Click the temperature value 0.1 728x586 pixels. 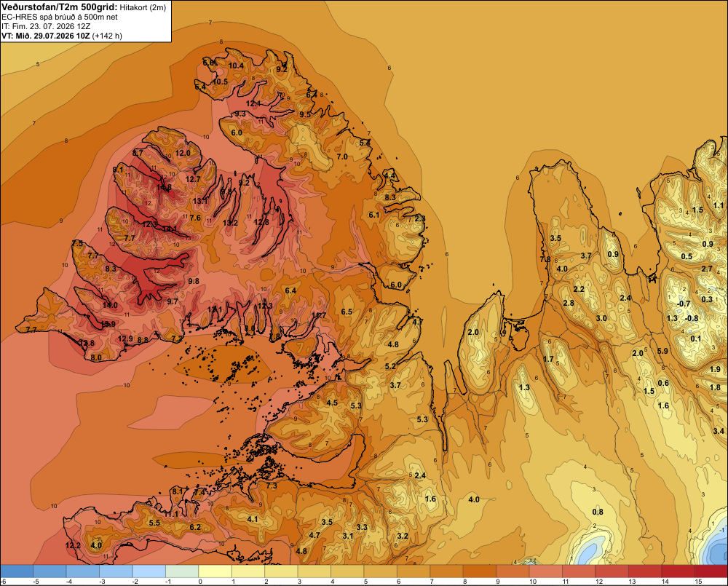click(x=695, y=338)
